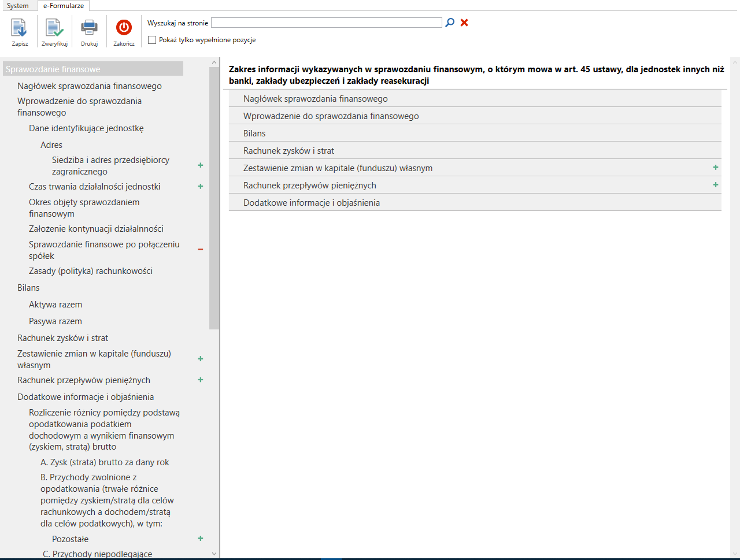Click the Zapisz save icon
Image resolution: width=740 pixels, height=560 pixels.
point(19,28)
